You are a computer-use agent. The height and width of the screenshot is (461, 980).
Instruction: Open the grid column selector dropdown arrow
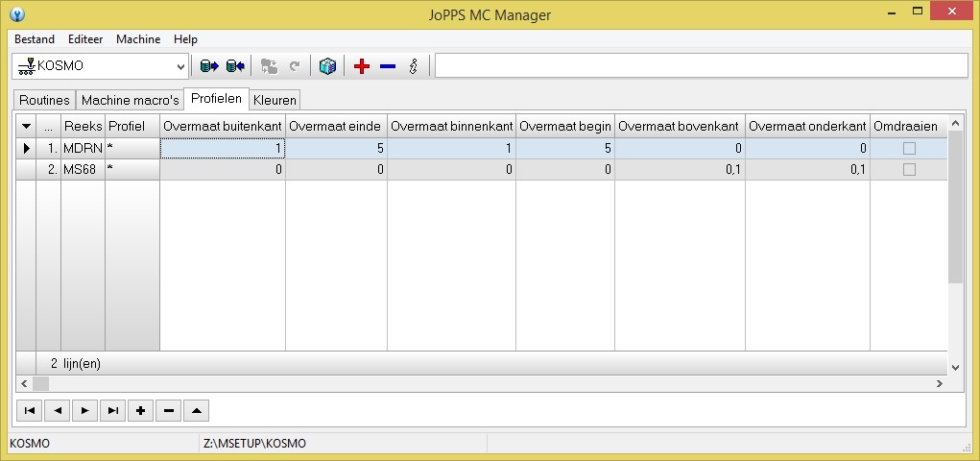point(26,127)
